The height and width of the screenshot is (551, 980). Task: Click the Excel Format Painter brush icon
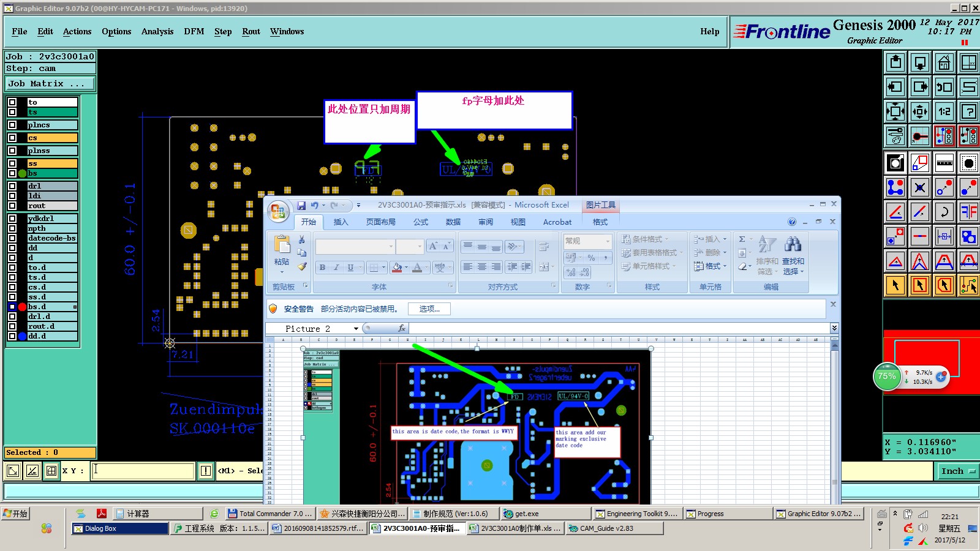[x=302, y=266]
